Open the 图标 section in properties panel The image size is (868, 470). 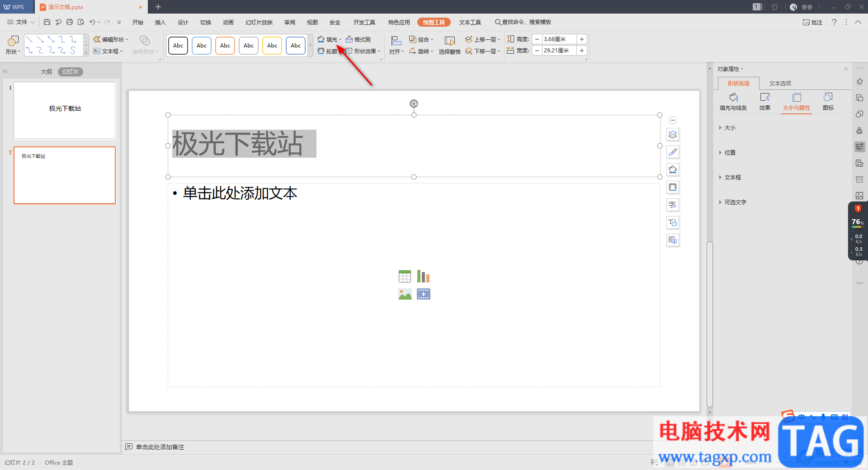tap(828, 102)
